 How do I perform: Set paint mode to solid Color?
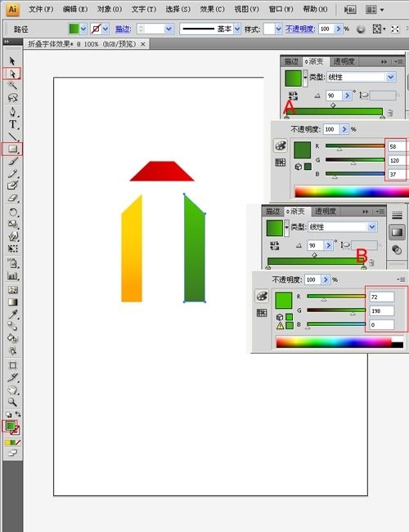point(7,442)
